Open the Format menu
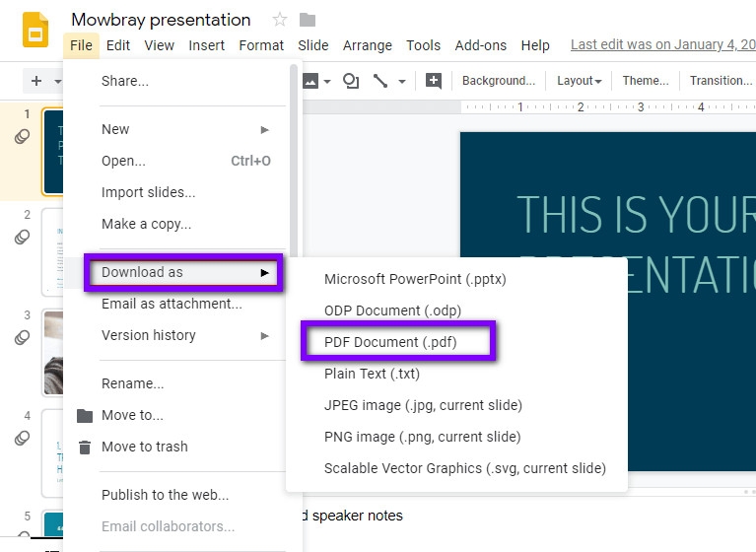The width and height of the screenshot is (756, 552). [261, 45]
